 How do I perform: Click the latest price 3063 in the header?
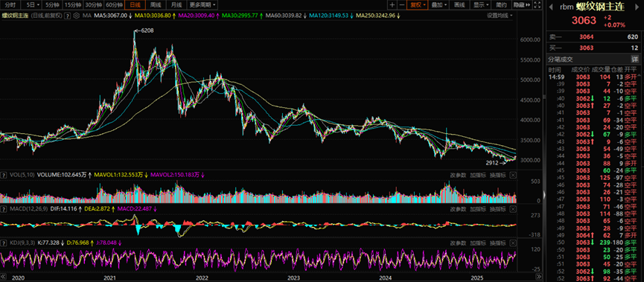pyautogui.click(x=583, y=22)
